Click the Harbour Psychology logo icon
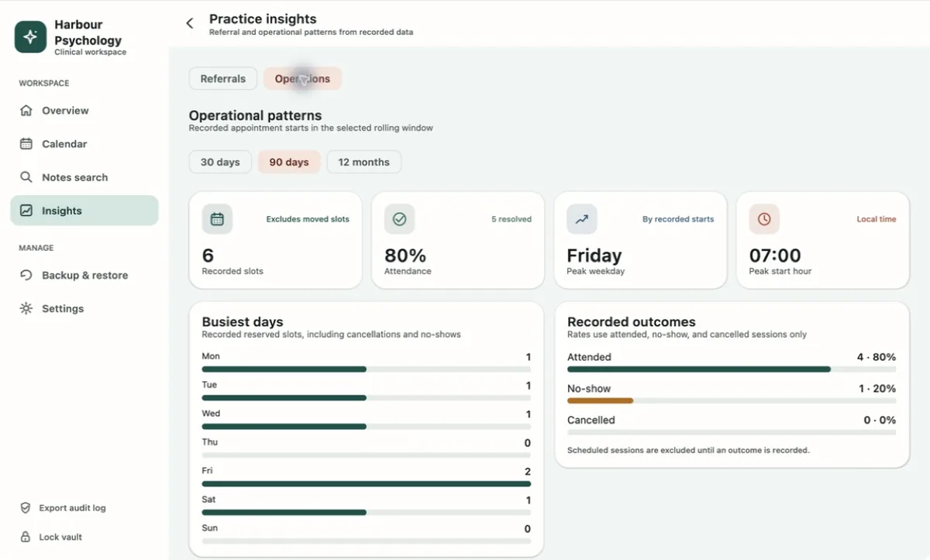 [30, 36]
